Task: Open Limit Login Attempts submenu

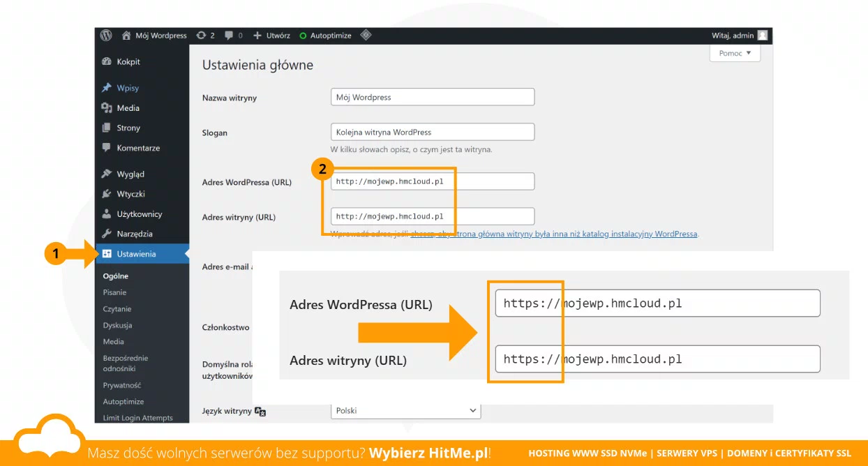Action: pyautogui.click(x=137, y=418)
